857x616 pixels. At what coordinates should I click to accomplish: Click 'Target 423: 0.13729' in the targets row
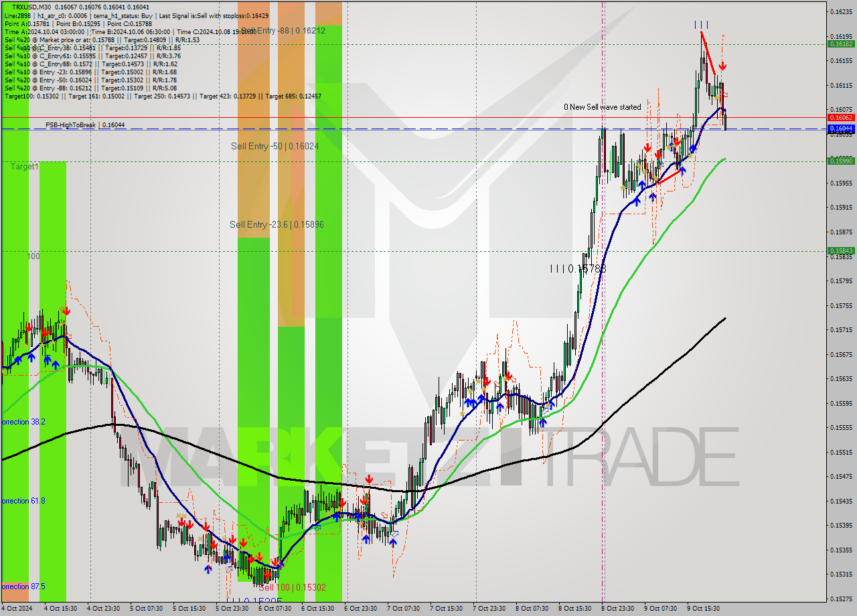coord(229,96)
